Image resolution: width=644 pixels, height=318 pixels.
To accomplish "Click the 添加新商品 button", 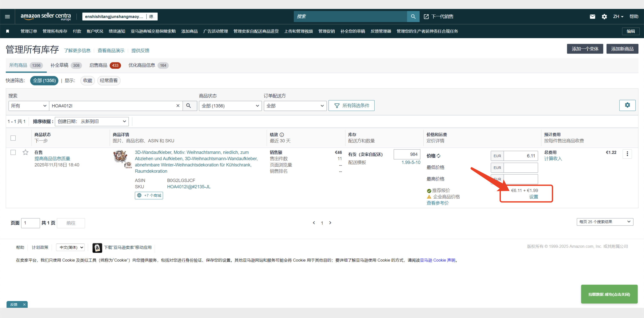I will 622,49.
